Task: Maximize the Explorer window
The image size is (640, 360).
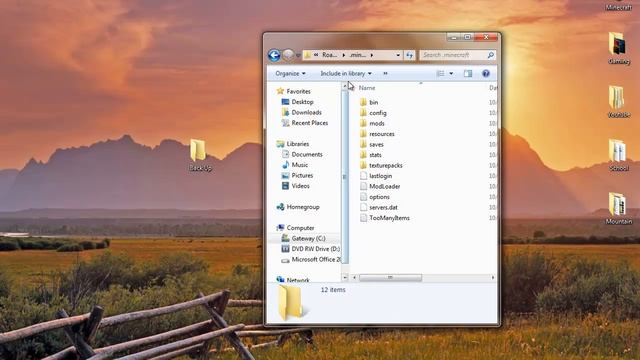Action: [467, 37]
